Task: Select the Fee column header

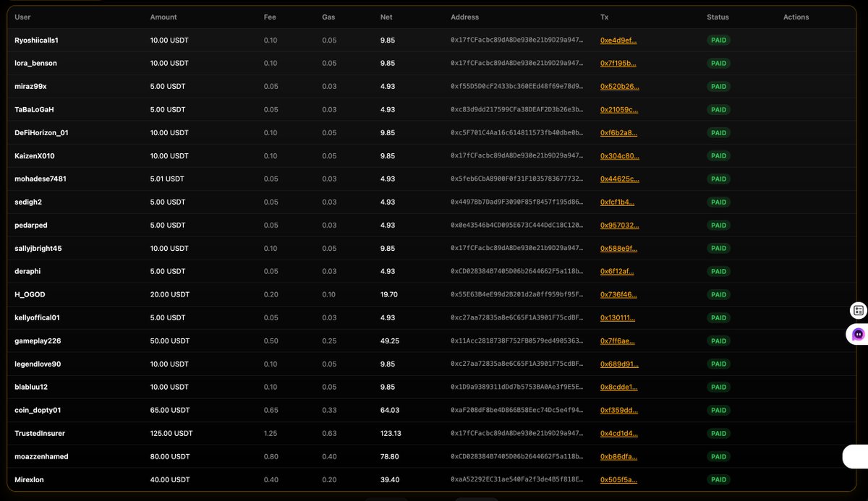Action: click(x=270, y=17)
